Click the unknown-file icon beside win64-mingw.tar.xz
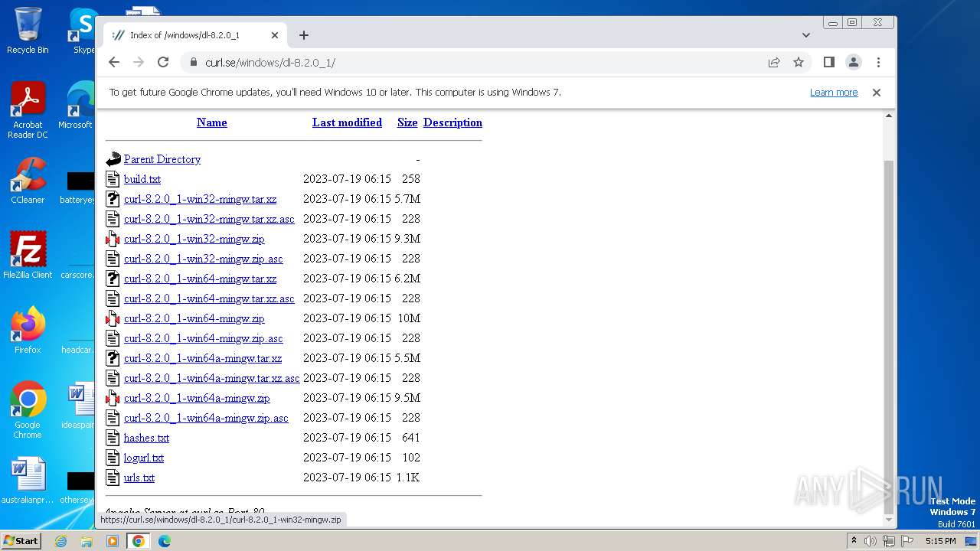 pos(113,279)
